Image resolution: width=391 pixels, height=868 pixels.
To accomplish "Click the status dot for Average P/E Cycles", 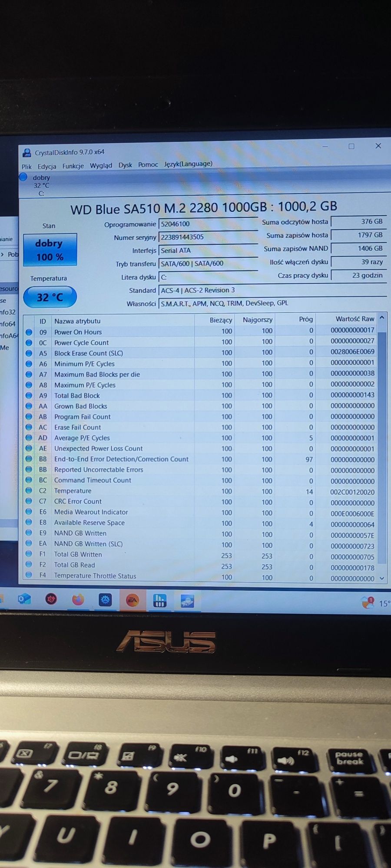I will pos(29,438).
